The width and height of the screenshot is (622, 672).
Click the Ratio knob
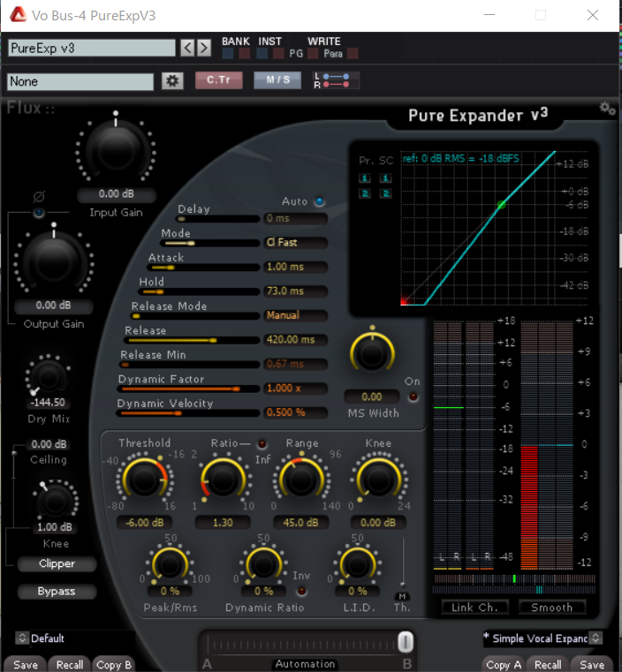(x=223, y=479)
